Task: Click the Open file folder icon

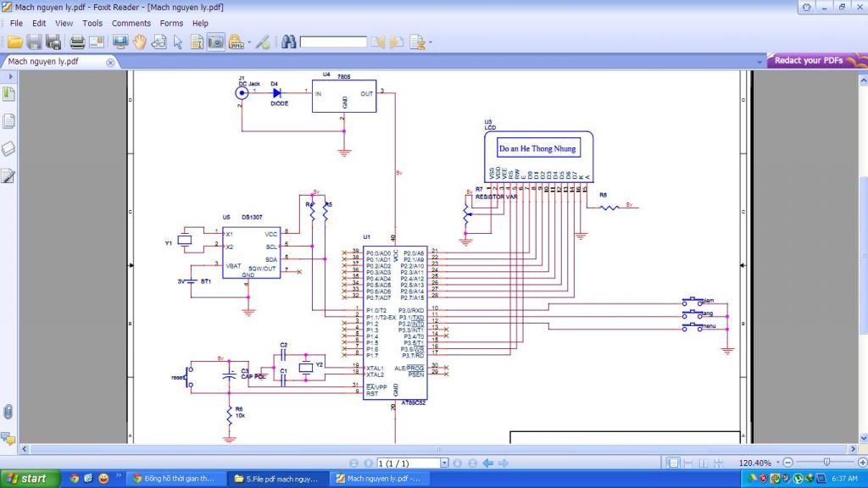Action: (14, 42)
